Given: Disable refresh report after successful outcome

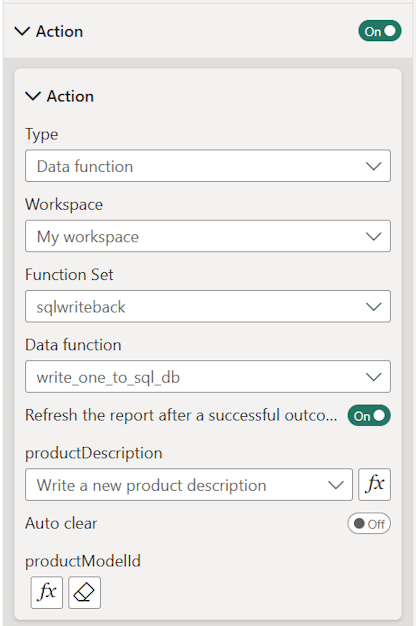Looking at the screenshot, I should (369, 416).
